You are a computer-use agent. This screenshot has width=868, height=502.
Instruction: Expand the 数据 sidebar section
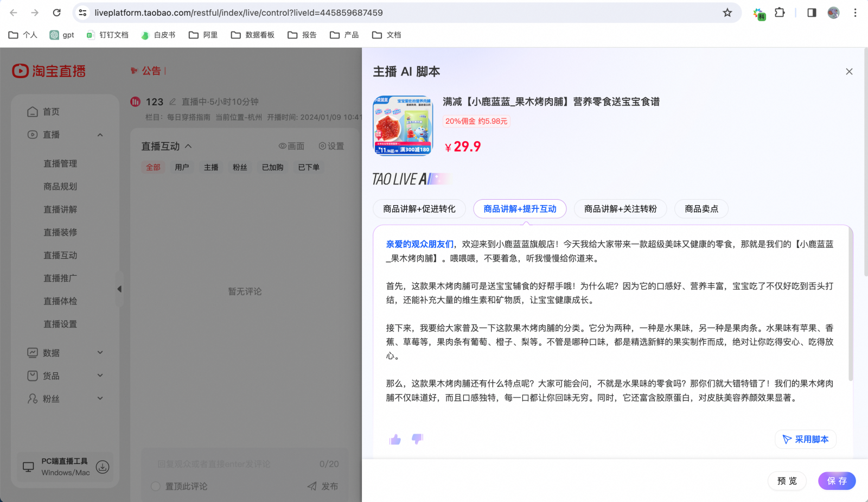100,353
